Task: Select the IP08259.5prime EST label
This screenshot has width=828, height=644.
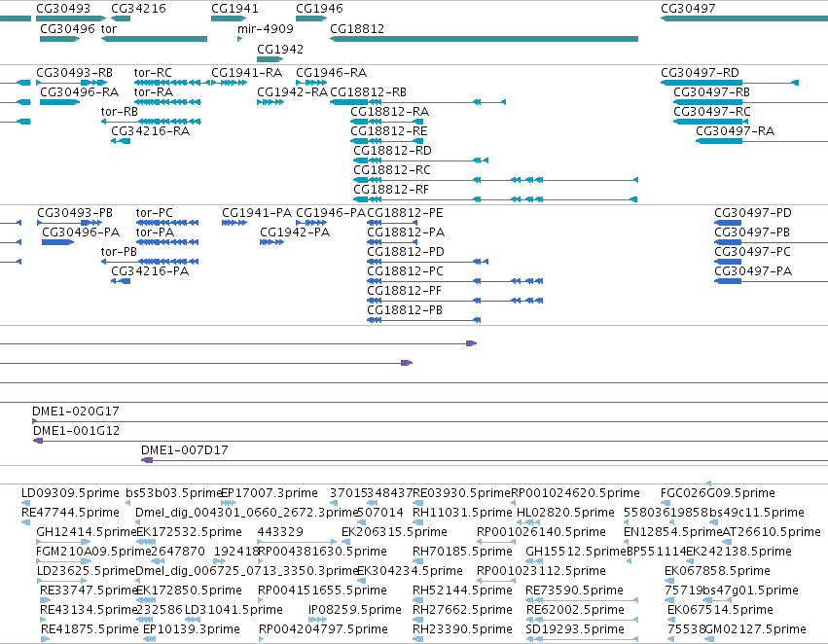Action: [355, 610]
